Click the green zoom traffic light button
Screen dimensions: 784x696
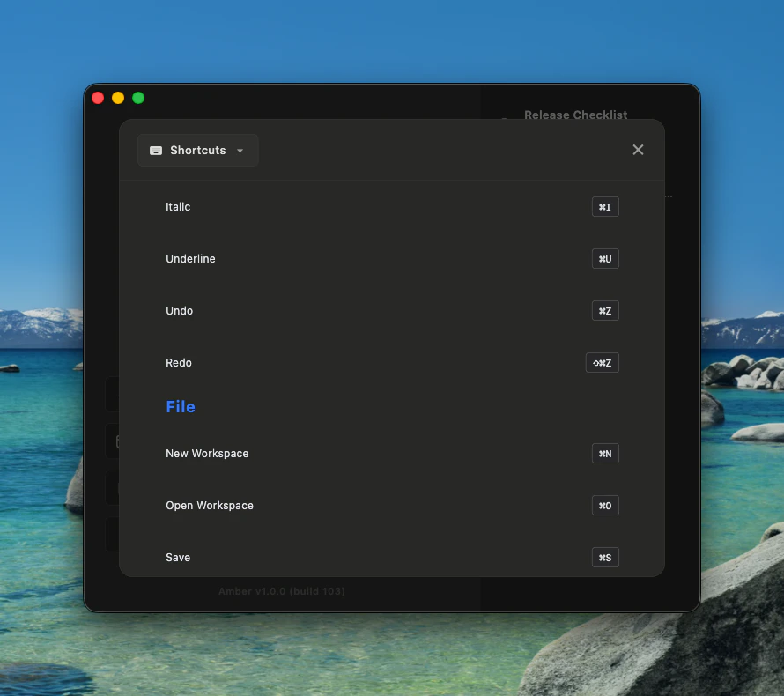[x=137, y=98]
